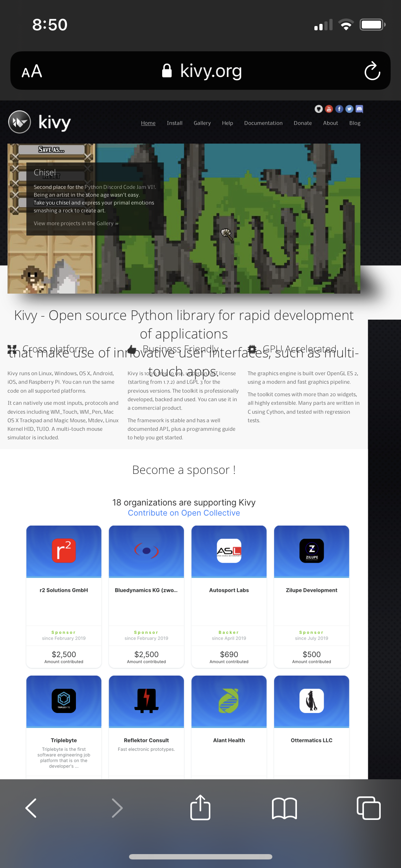Tap the Safari reload page icon
401x868 pixels.
click(x=372, y=71)
